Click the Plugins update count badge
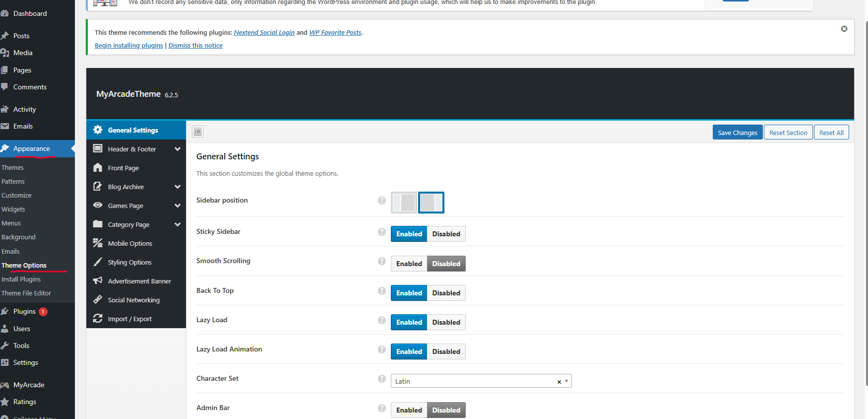The height and width of the screenshot is (419, 868). (43, 312)
